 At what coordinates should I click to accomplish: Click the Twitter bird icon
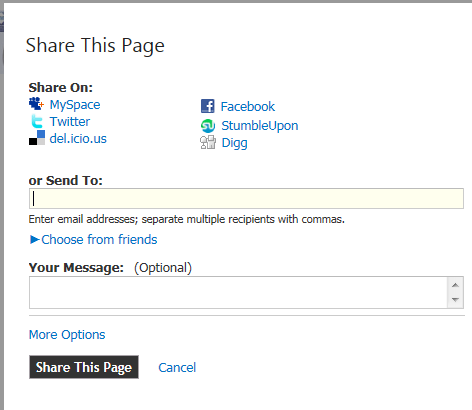(x=37, y=121)
